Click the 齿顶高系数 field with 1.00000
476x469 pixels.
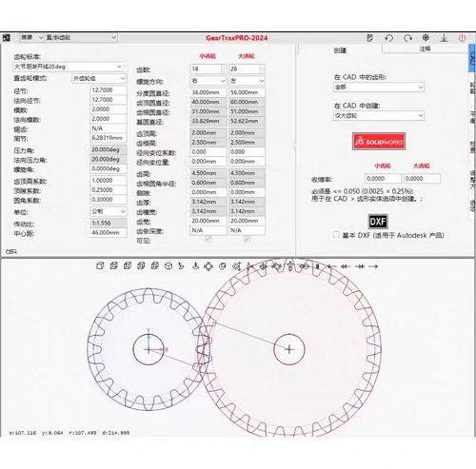[x=109, y=180]
